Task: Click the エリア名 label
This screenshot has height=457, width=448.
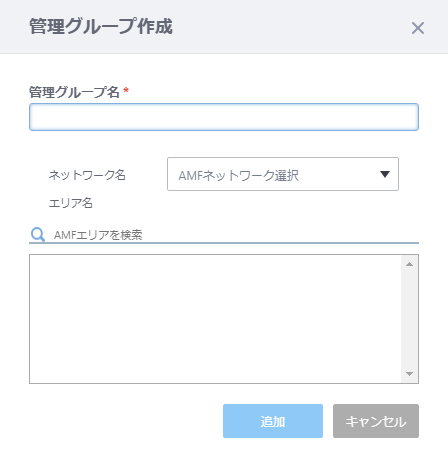Action: (71, 203)
